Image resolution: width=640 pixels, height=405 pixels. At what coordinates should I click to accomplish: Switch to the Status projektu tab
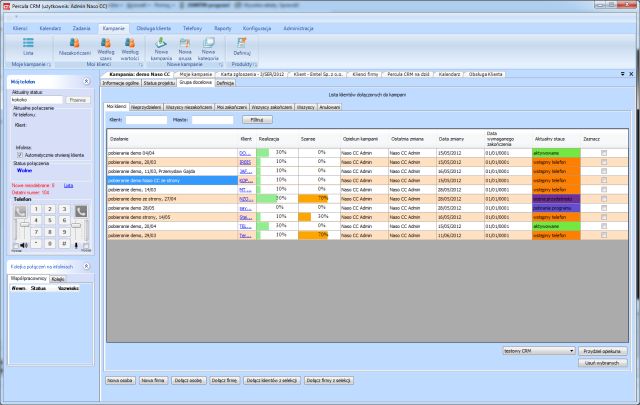[159, 83]
